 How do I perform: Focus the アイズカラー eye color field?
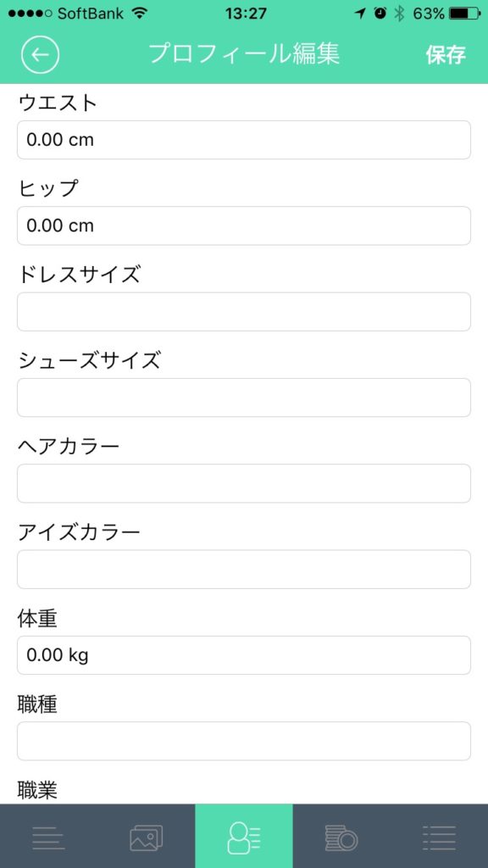coord(243,569)
